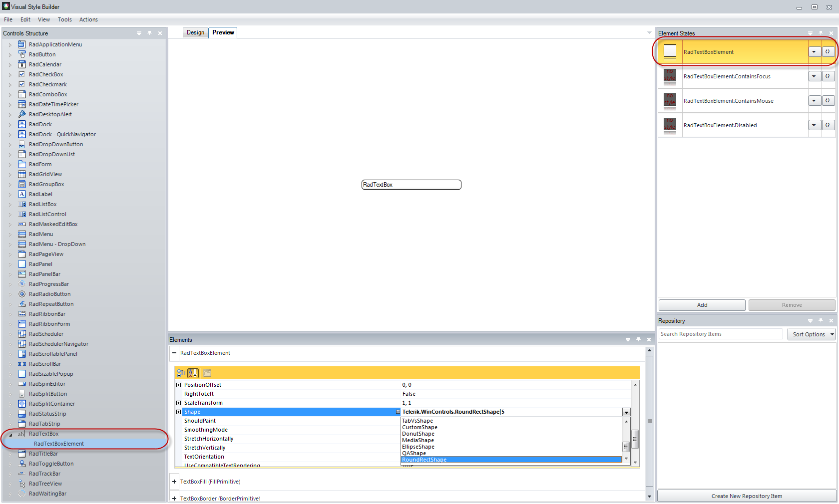Viewport: 839px width, 504px height.
Task: Click the RadDesktopAlert icon in the tree
Action: [x=22, y=114]
